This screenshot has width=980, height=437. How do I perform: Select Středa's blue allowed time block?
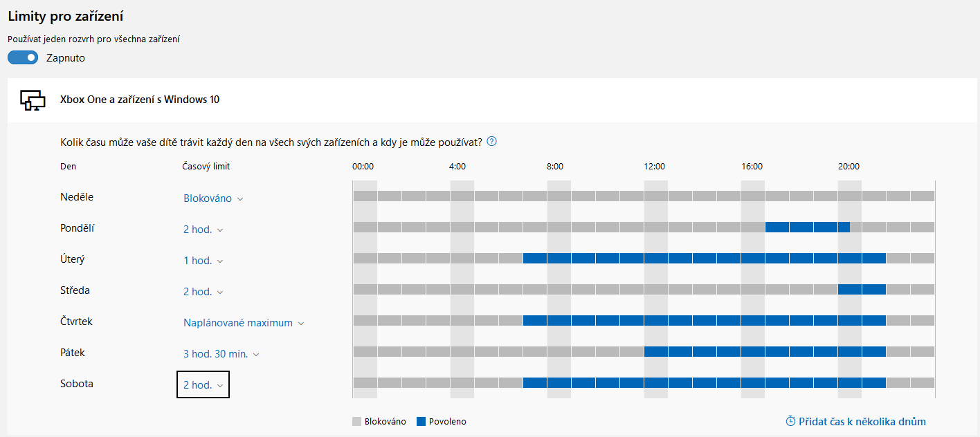[x=862, y=289]
